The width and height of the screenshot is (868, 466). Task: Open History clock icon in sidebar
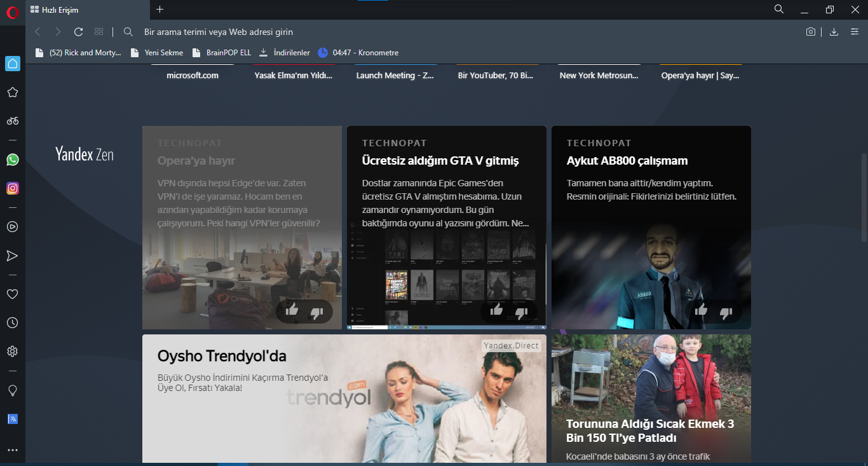[12, 323]
